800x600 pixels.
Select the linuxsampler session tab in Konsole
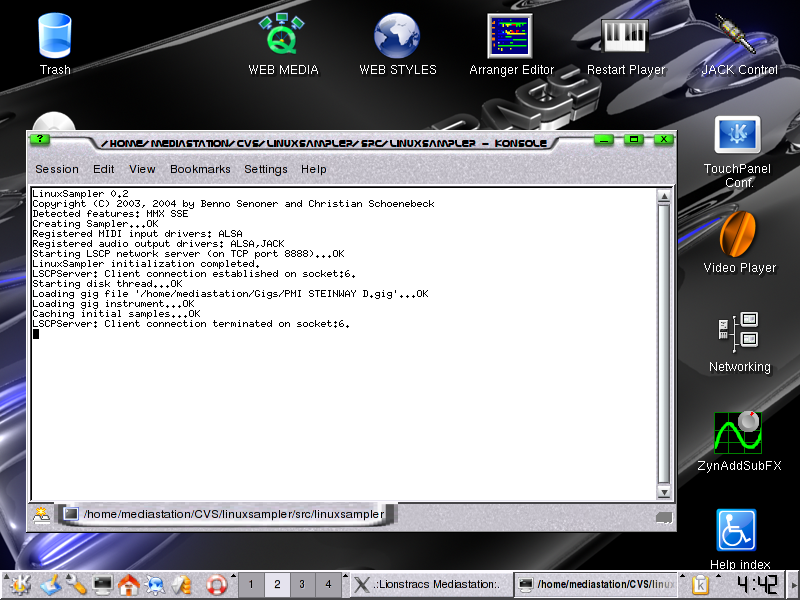tap(227, 514)
